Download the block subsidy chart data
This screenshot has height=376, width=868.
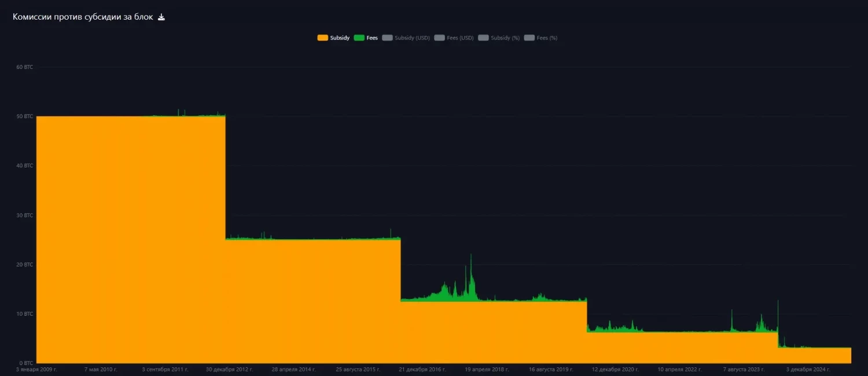[161, 17]
